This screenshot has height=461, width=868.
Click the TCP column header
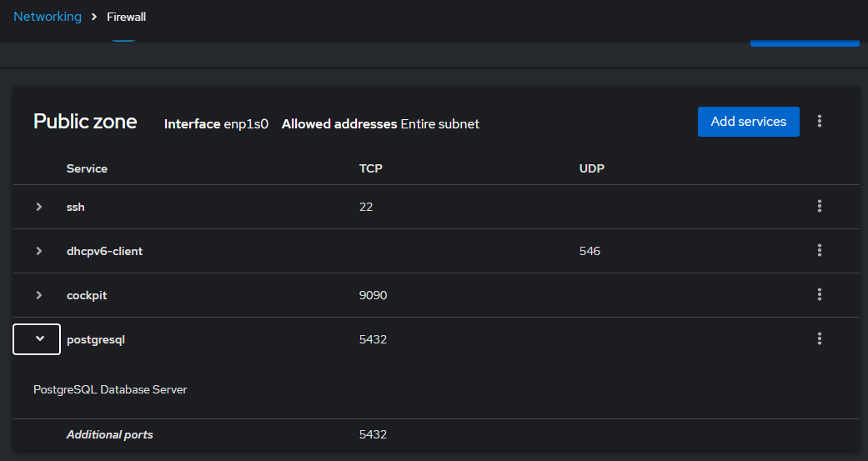370,168
